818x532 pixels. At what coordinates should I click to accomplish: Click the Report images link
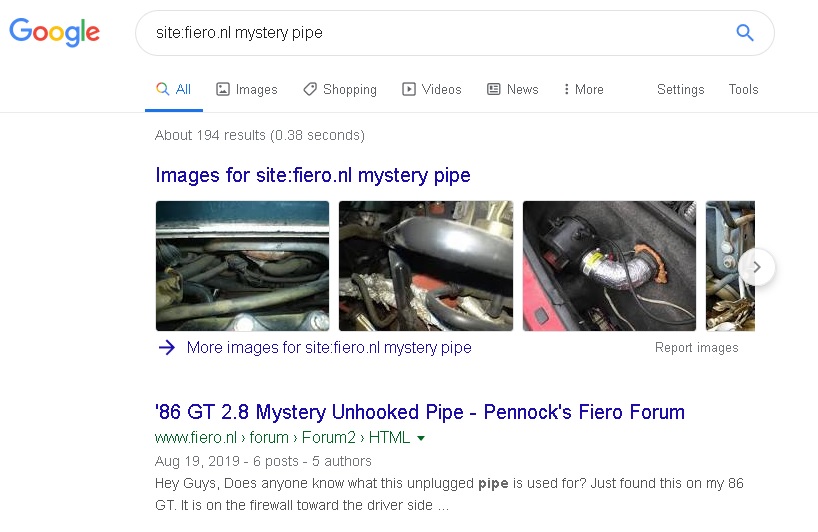(696, 347)
